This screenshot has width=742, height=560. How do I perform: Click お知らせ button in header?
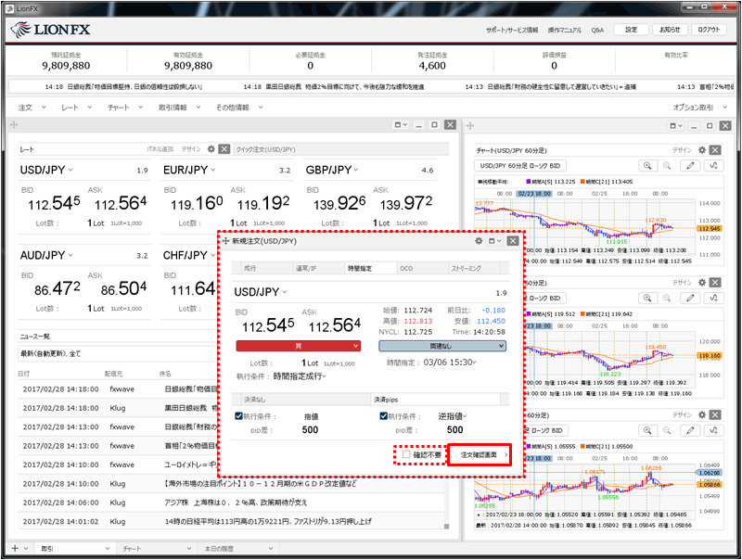pos(670,30)
